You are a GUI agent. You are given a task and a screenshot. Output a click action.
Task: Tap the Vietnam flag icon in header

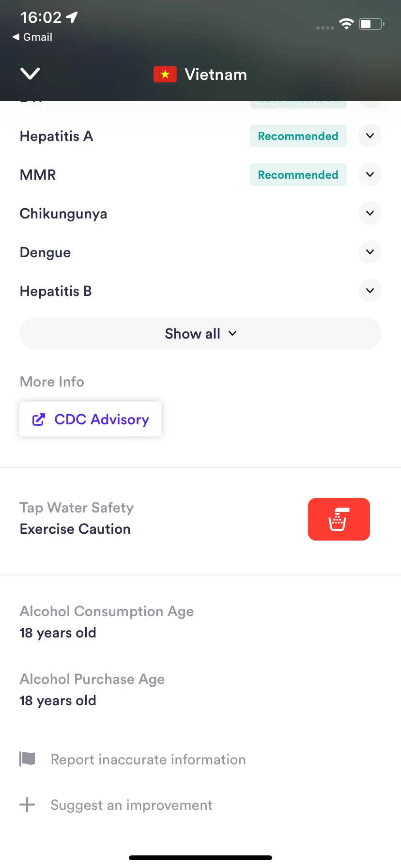pos(165,74)
